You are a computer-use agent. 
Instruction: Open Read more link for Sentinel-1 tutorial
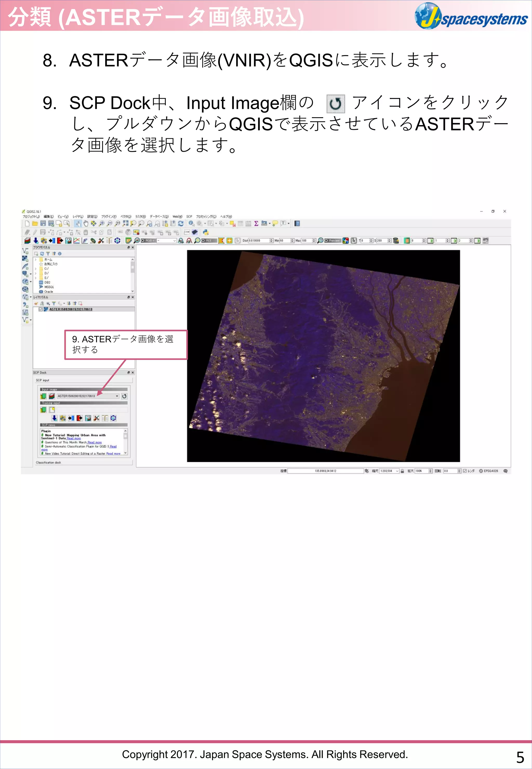point(74,438)
